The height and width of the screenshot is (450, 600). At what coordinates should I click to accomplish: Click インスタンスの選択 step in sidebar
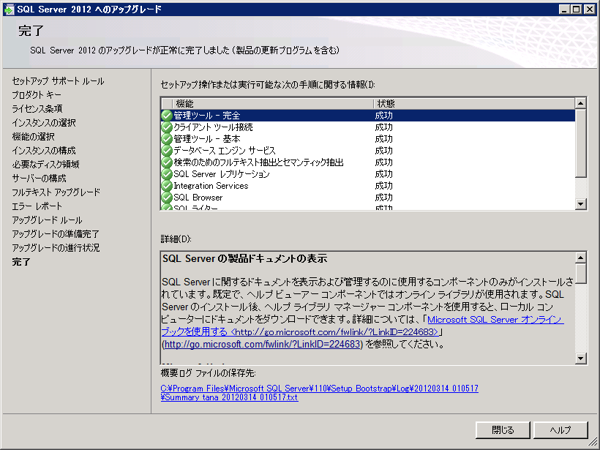(44, 123)
